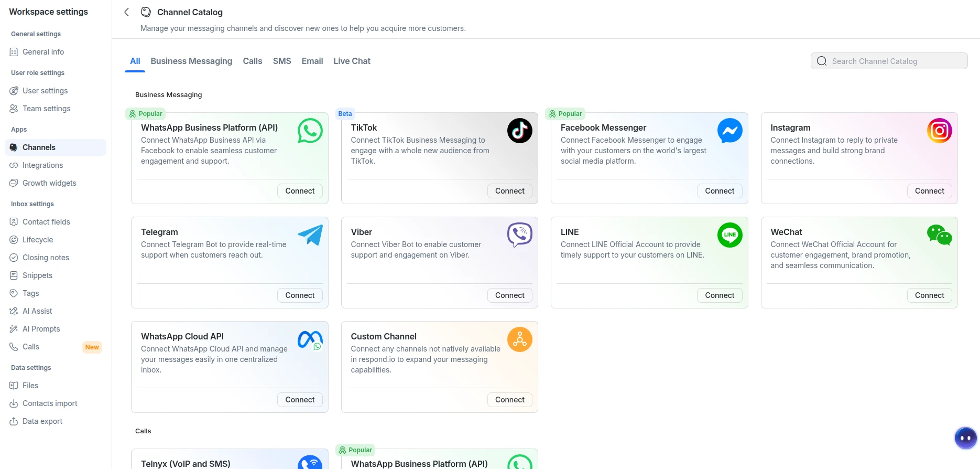Connect the Telegram channel
The image size is (980, 469).
click(300, 295)
